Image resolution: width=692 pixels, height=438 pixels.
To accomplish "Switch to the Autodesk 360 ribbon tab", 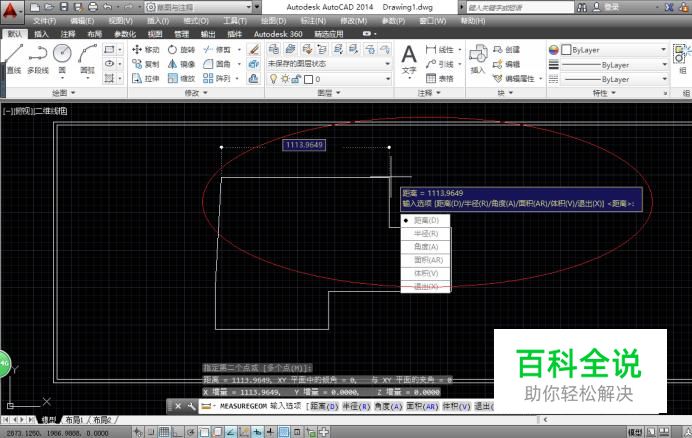I will pyautogui.click(x=278, y=34).
